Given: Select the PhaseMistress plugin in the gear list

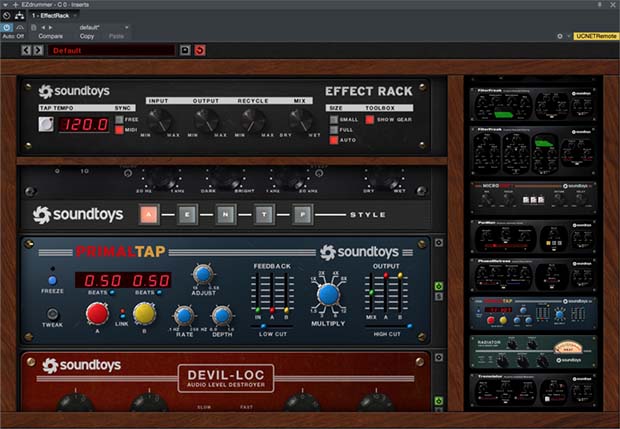Looking at the screenshot, I should click(533, 274).
